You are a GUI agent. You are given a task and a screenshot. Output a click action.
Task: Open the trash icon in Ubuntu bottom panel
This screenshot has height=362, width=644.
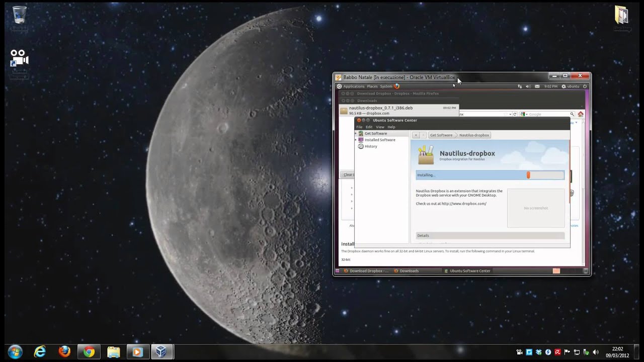[585, 271]
